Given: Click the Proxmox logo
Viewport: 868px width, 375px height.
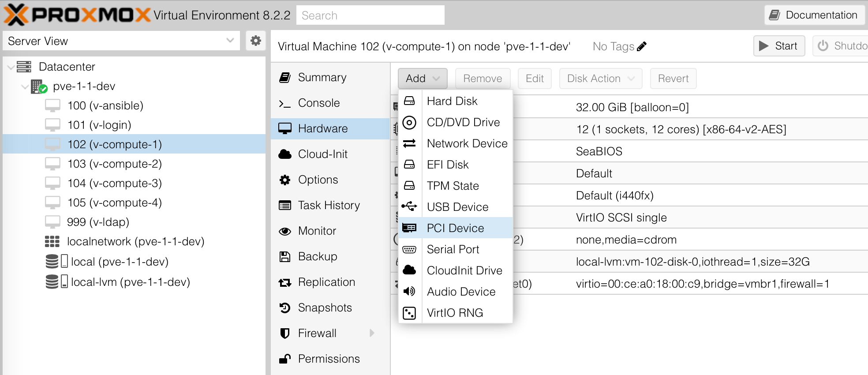Looking at the screenshot, I should coord(77,15).
